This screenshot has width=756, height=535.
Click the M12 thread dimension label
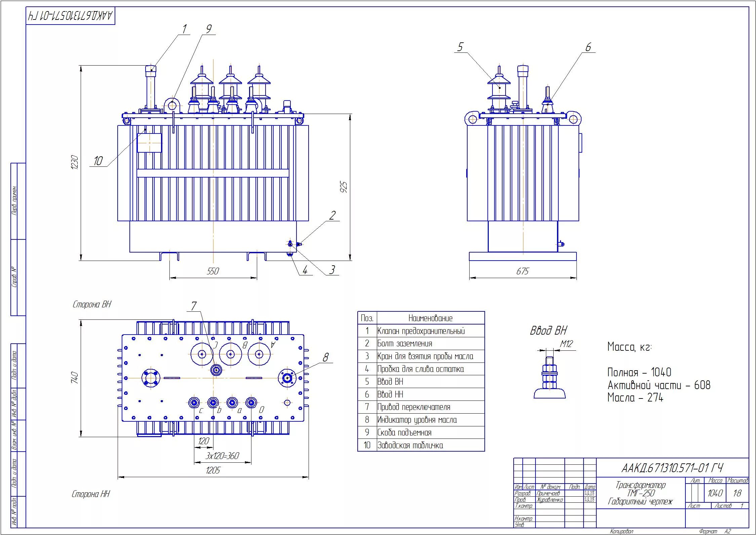tap(566, 344)
